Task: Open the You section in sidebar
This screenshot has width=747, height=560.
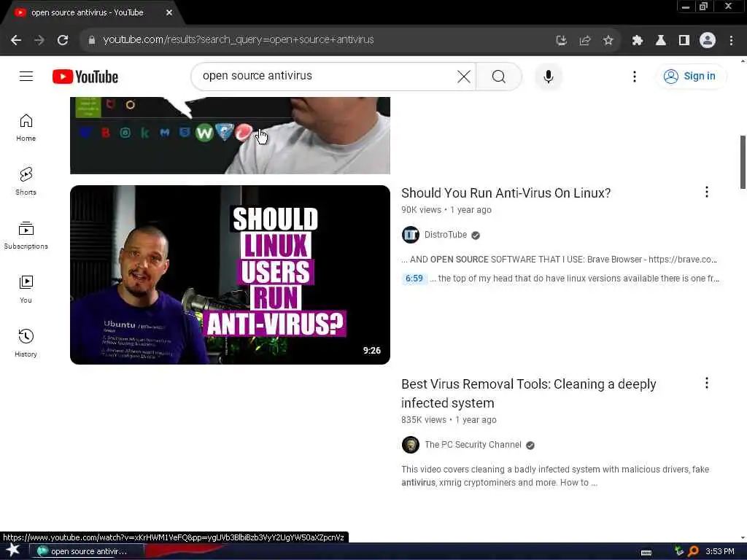Action: [x=26, y=289]
